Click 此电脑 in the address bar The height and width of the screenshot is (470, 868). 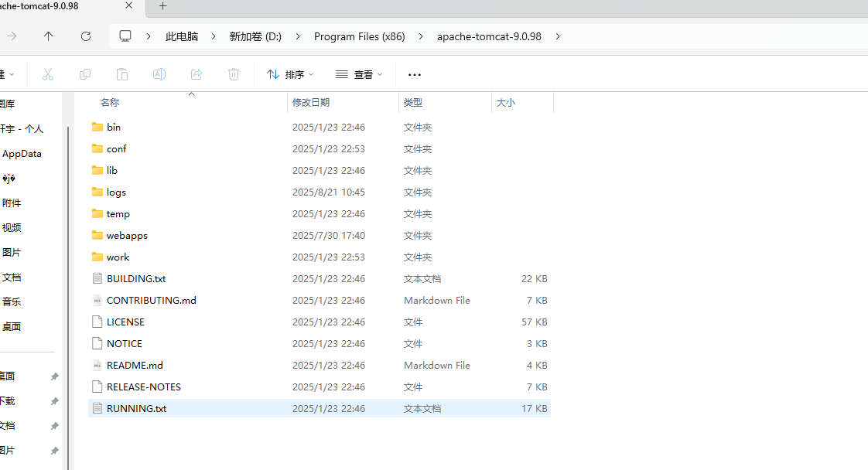tap(182, 36)
